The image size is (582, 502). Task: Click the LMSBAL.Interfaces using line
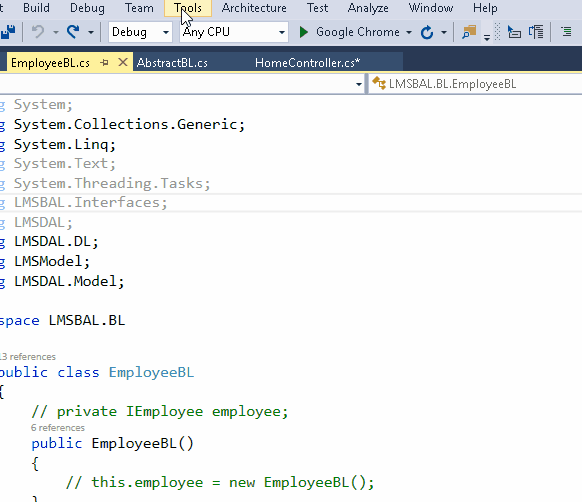click(91, 203)
